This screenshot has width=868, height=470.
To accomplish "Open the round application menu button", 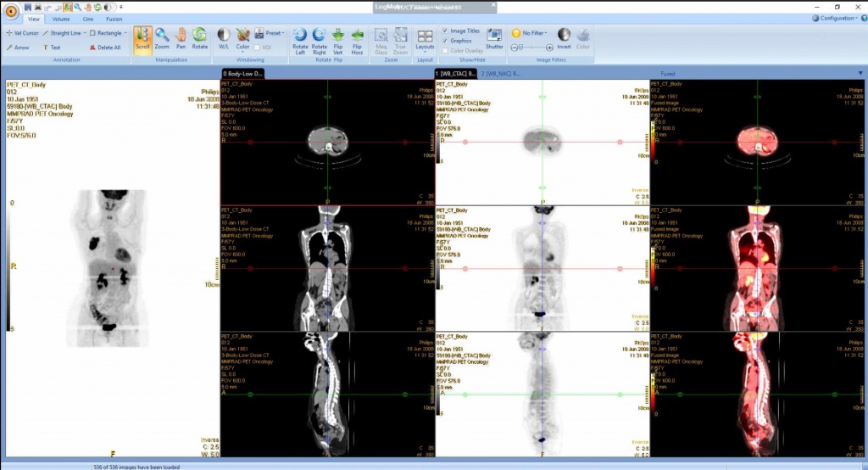I will pyautogui.click(x=11, y=11).
